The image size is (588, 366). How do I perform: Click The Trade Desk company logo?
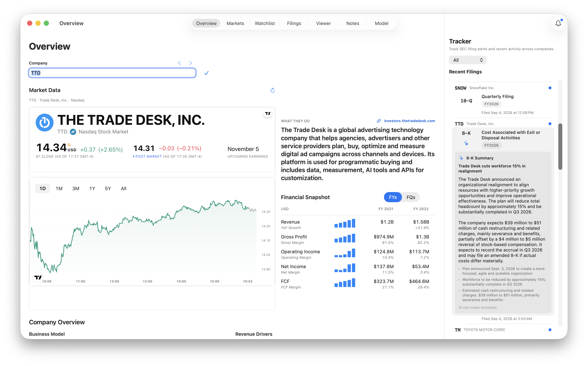click(x=45, y=122)
